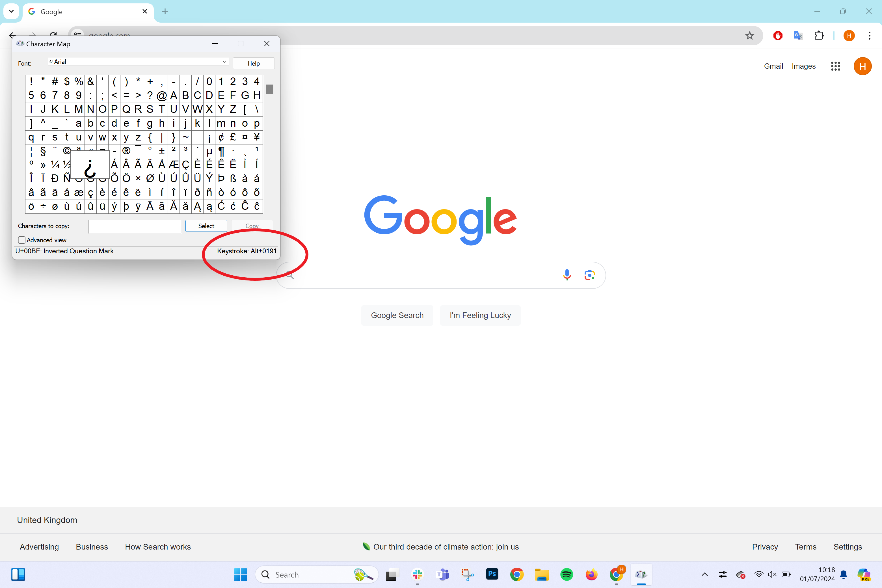Open a new Chrome tab

tap(165, 12)
